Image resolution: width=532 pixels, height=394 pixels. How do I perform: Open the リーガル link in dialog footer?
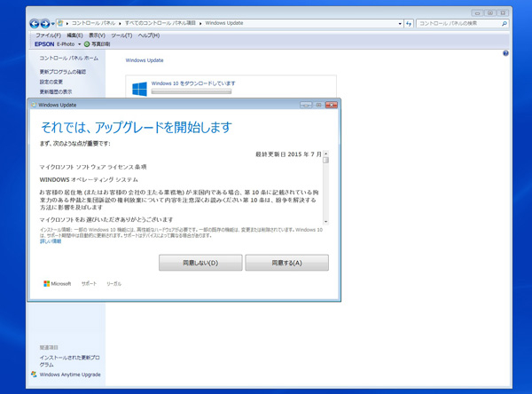[113, 284]
